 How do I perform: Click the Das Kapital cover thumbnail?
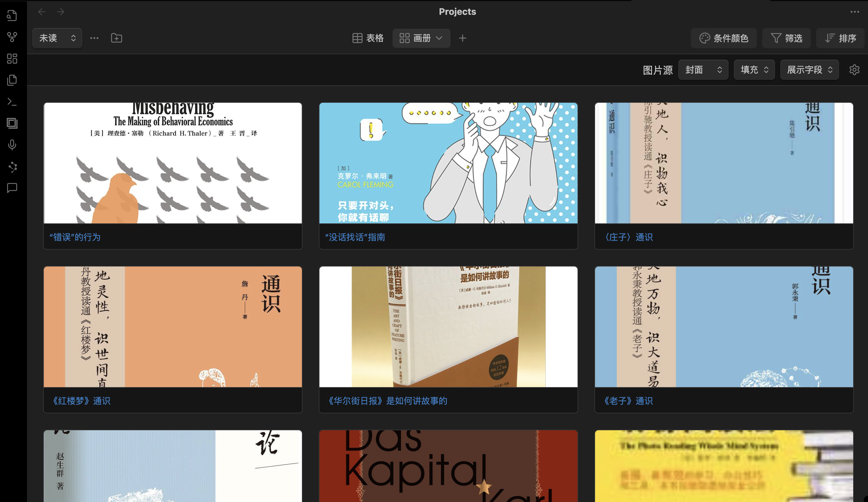[448, 466]
